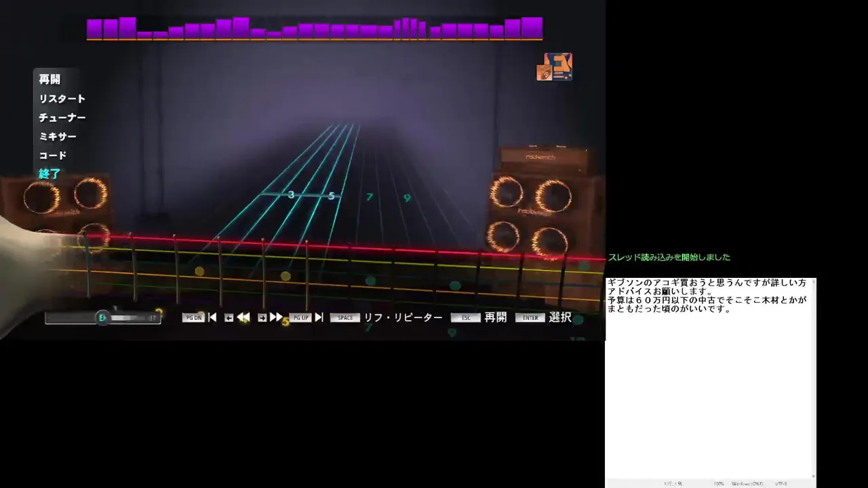
Task: Click the 100% zoom status entry
Action: click(719, 484)
